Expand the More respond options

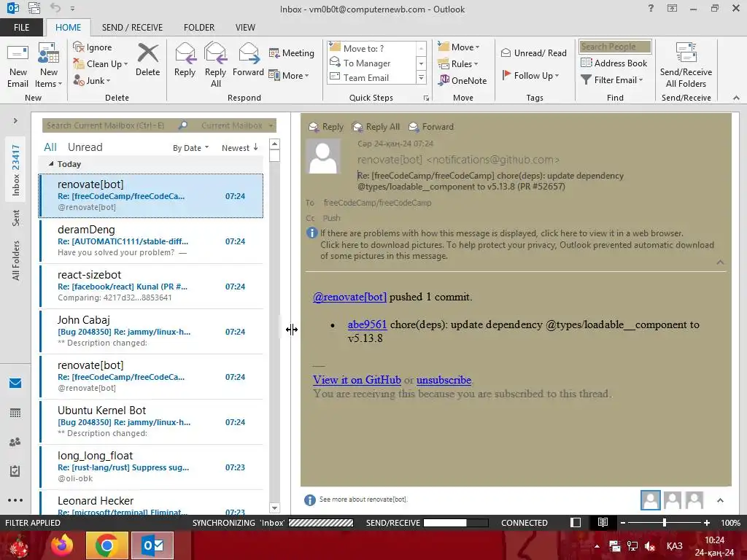coord(289,75)
